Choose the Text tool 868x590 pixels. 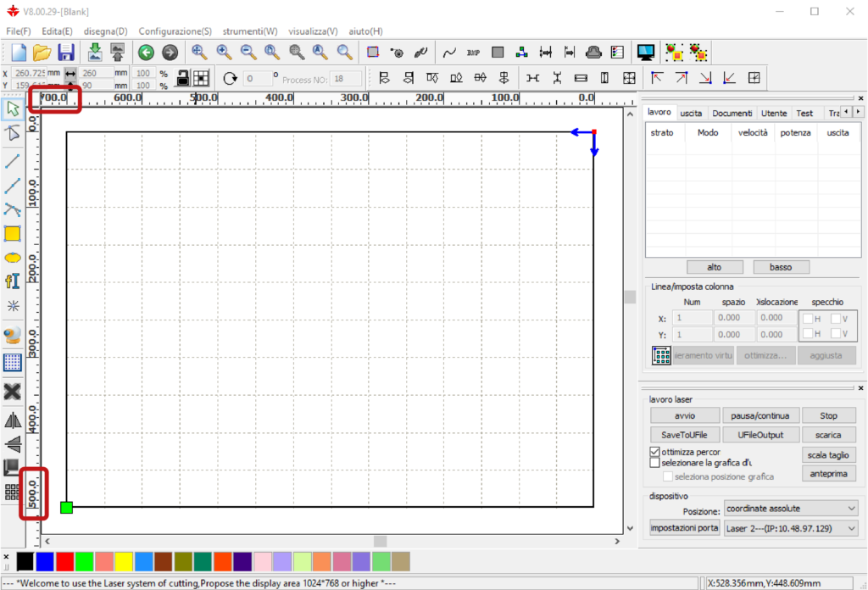coord(13,281)
